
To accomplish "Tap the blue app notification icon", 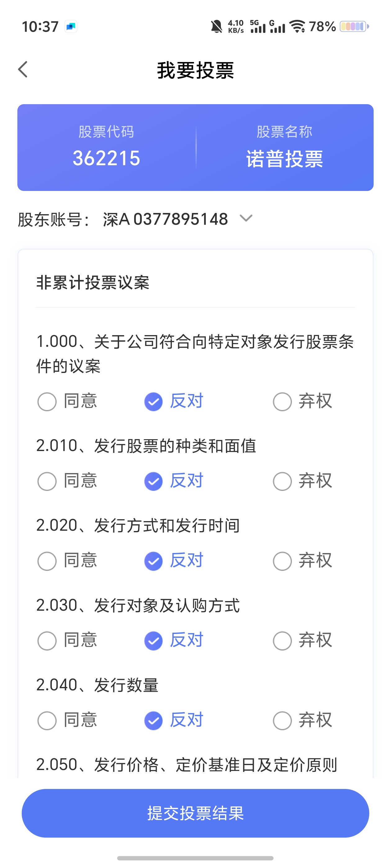I will (71, 26).
